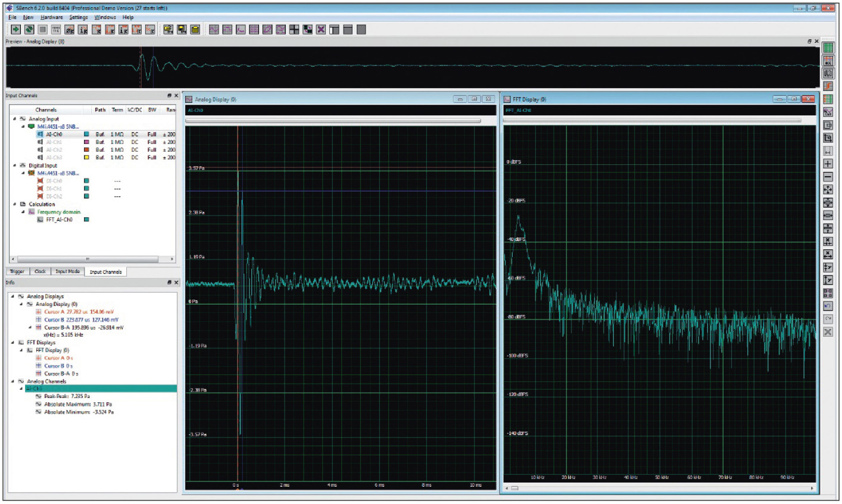Viewport: 842px width, 504px height.
Task: Toggle the FFT_AI-Ch0 calculation channel icon
Action: click(x=40, y=220)
